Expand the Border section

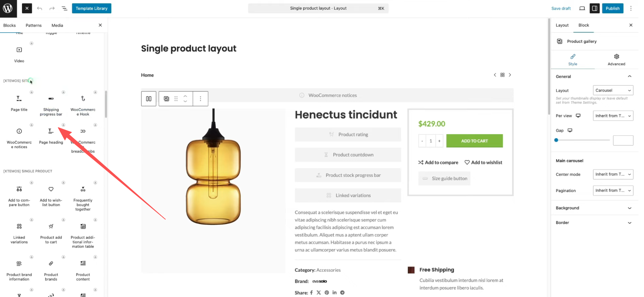point(594,223)
